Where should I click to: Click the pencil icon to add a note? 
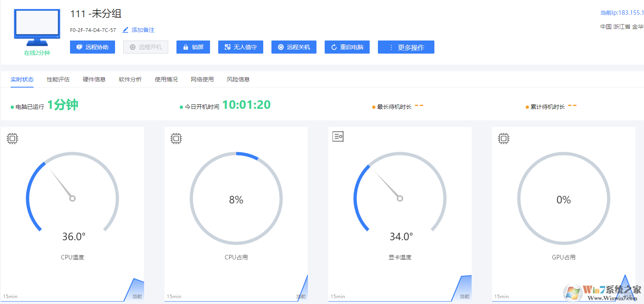[125, 30]
